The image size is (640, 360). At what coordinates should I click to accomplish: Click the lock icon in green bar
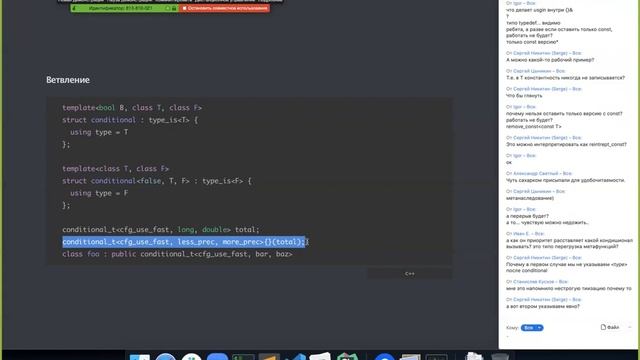point(174,8)
